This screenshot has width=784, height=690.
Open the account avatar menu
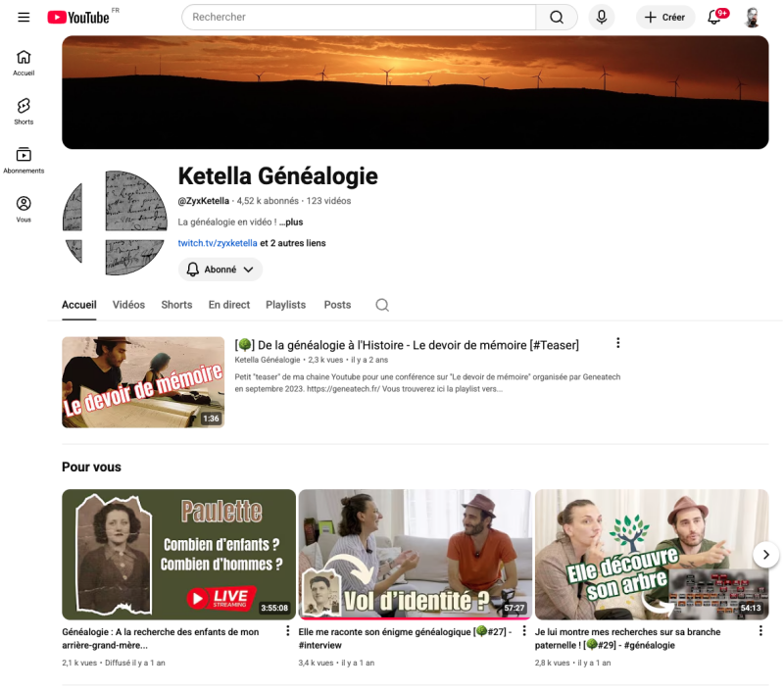tap(752, 18)
